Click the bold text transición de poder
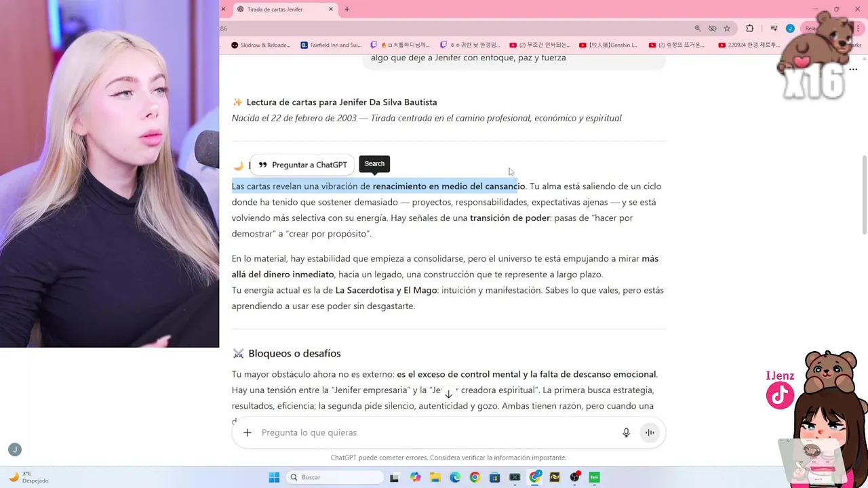 coord(510,218)
